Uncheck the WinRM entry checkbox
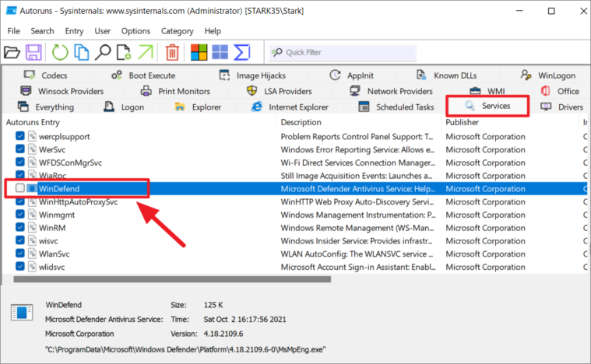The image size is (591, 364). pos(20,227)
